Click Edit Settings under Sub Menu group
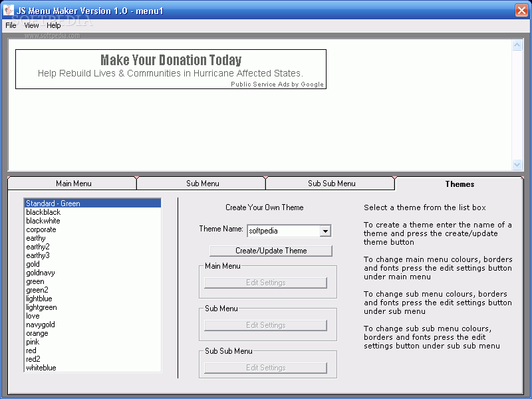The height and width of the screenshot is (399, 532). [x=265, y=325]
